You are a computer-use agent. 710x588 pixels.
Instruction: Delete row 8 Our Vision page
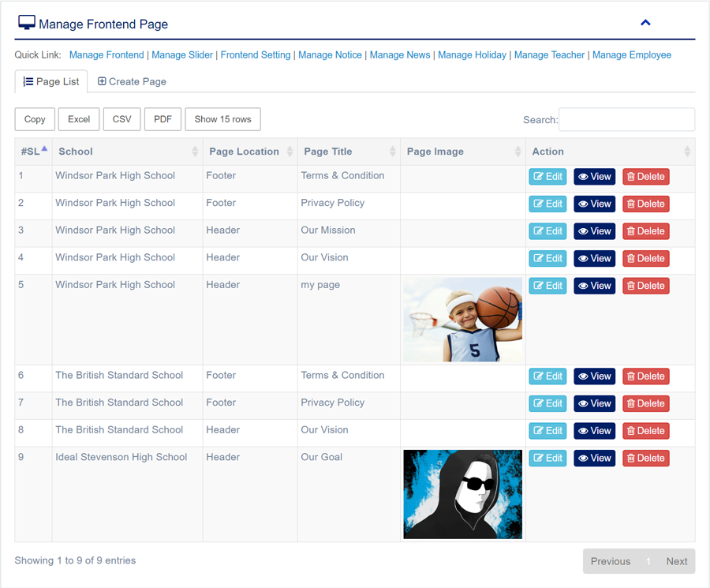click(x=645, y=431)
